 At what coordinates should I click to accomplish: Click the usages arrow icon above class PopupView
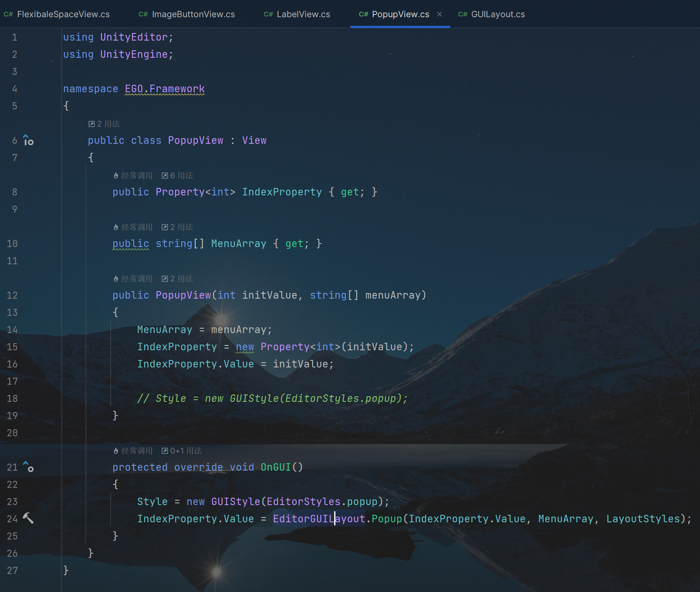[92, 124]
